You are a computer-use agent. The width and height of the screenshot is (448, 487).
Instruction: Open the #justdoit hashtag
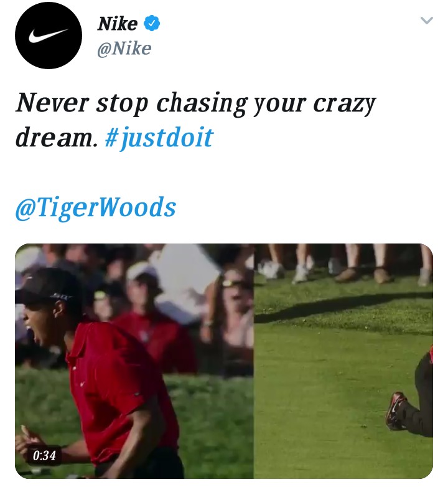click(x=159, y=137)
